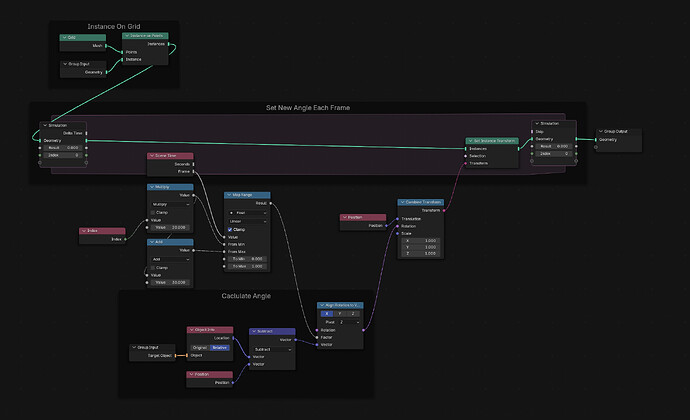The height and width of the screenshot is (420, 690).
Task: Open the Add node operation dropdown
Action: 170,260
